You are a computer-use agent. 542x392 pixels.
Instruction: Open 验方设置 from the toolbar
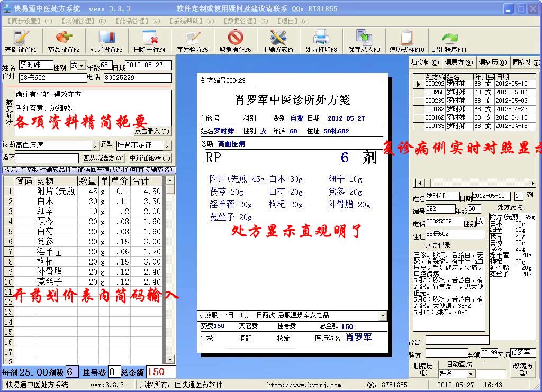click(x=106, y=41)
